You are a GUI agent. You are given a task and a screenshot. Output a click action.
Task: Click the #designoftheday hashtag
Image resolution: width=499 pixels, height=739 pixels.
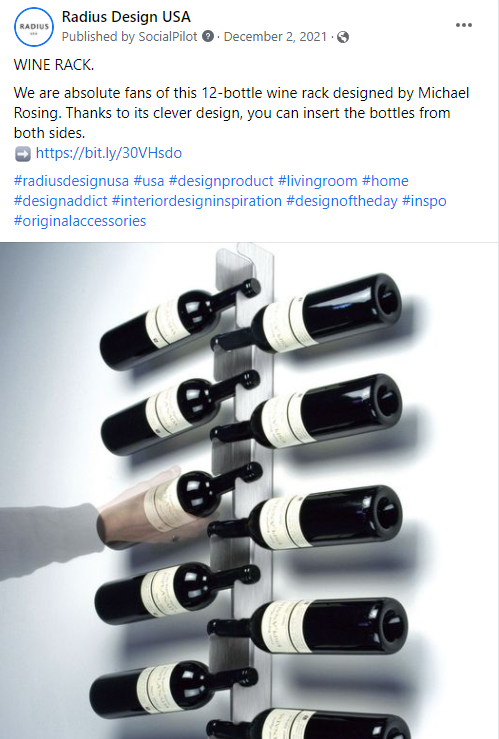(342, 201)
